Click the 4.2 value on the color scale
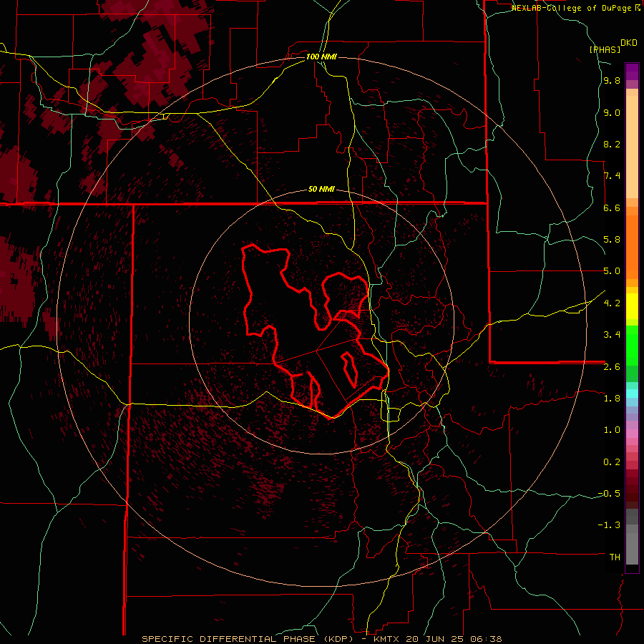Screen dimensions: 644x644 [x=612, y=303]
